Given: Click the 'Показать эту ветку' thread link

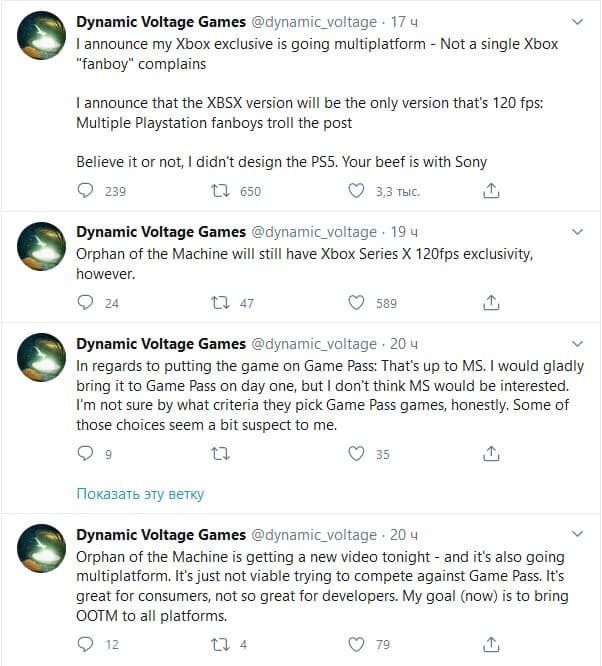Looking at the screenshot, I should [x=140, y=494].
